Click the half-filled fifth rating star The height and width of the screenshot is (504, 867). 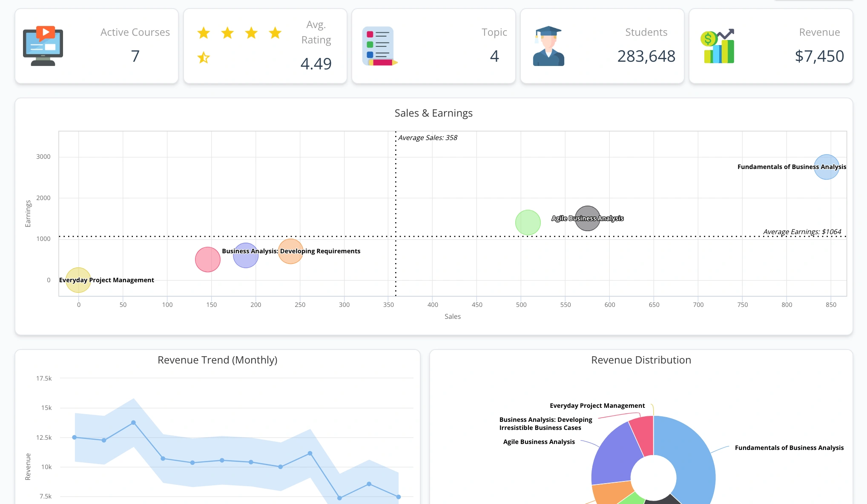pyautogui.click(x=204, y=57)
